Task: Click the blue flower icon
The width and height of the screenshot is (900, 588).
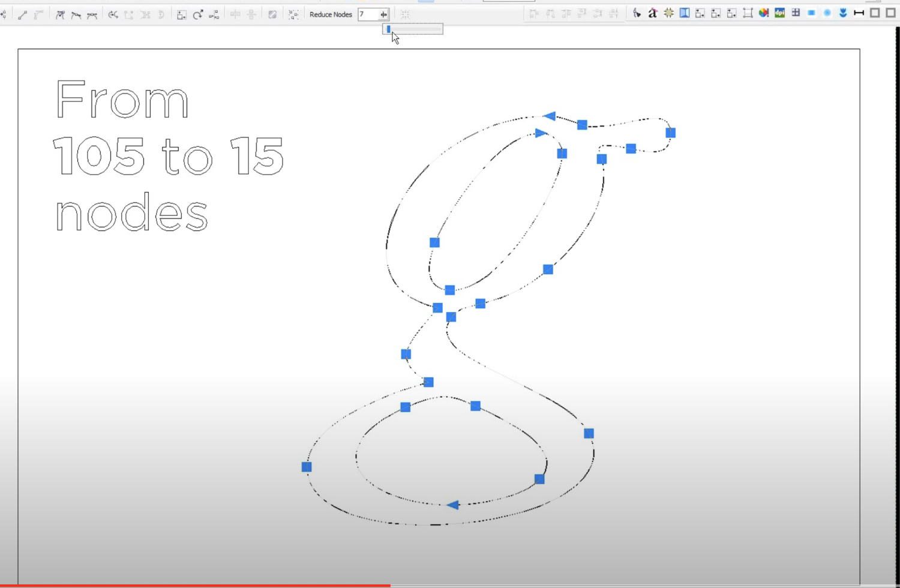Action: coord(842,13)
